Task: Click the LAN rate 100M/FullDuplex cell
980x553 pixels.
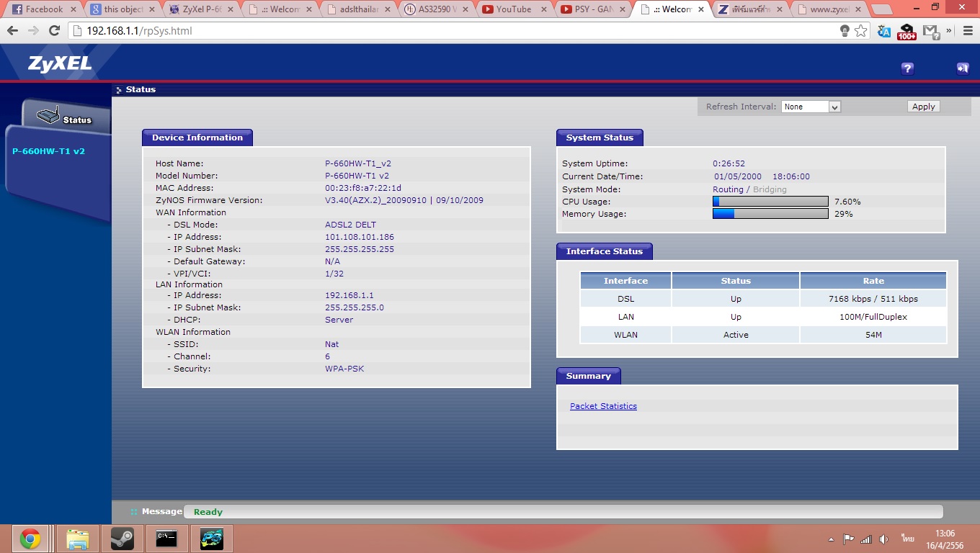Action: point(873,317)
